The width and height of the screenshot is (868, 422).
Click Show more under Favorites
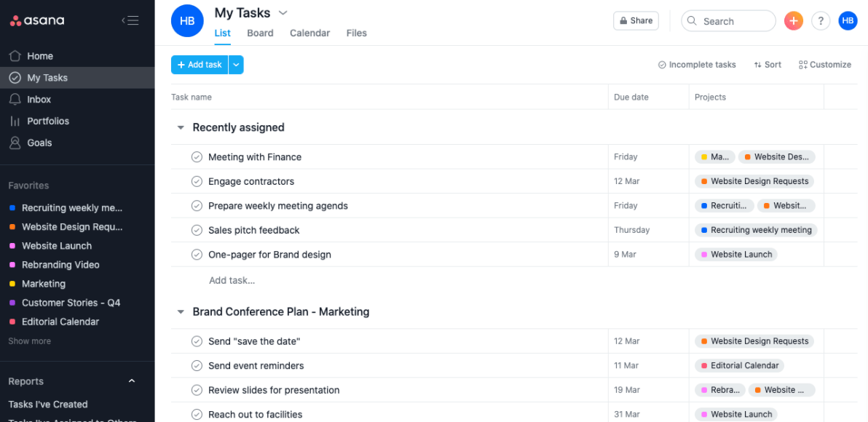tap(29, 341)
